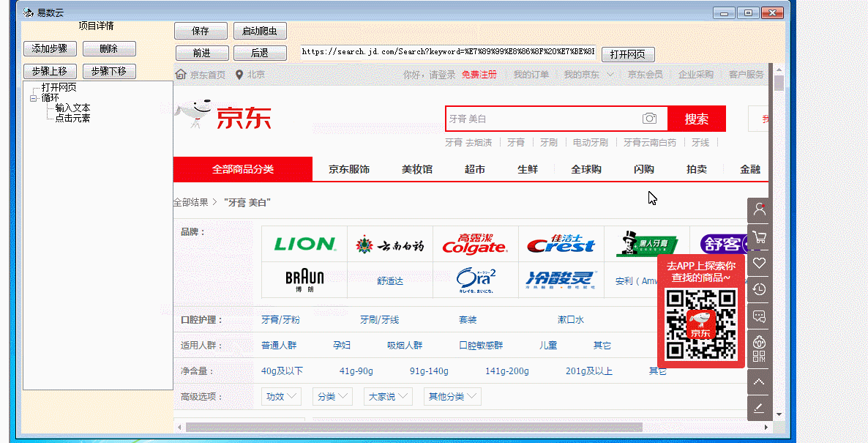This screenshot has height=443, width=868.
Task: Go to the 闪购 nav tab
Action: (644, 169)
